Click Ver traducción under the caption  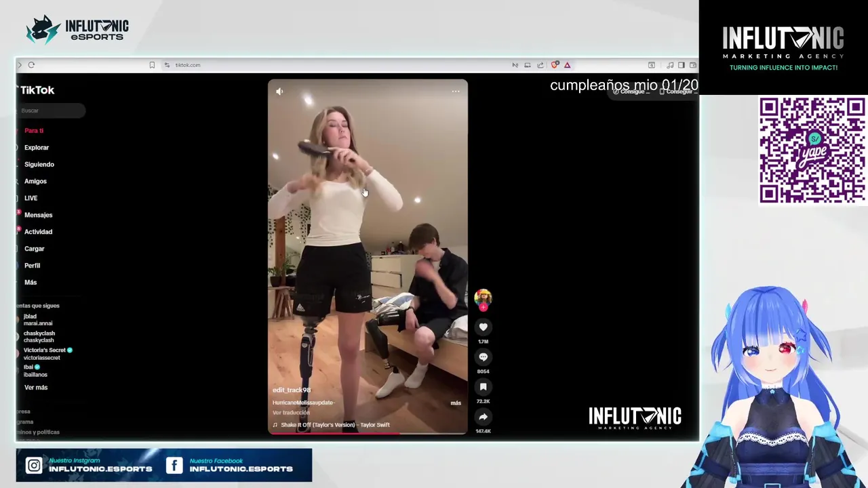[x=291, y=413]
